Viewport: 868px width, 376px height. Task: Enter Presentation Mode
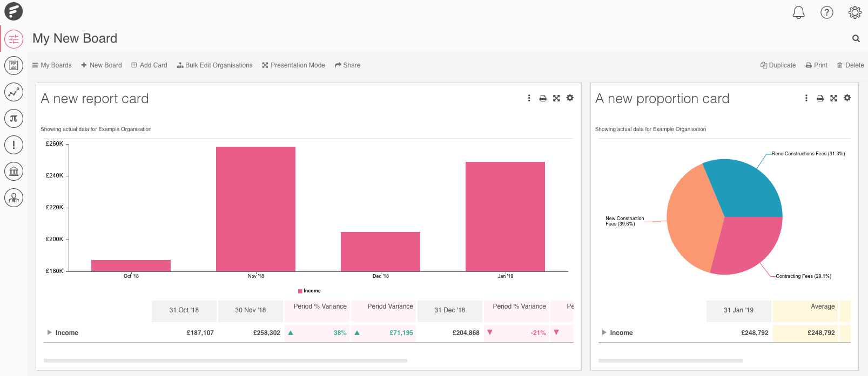tap(293, 65)
